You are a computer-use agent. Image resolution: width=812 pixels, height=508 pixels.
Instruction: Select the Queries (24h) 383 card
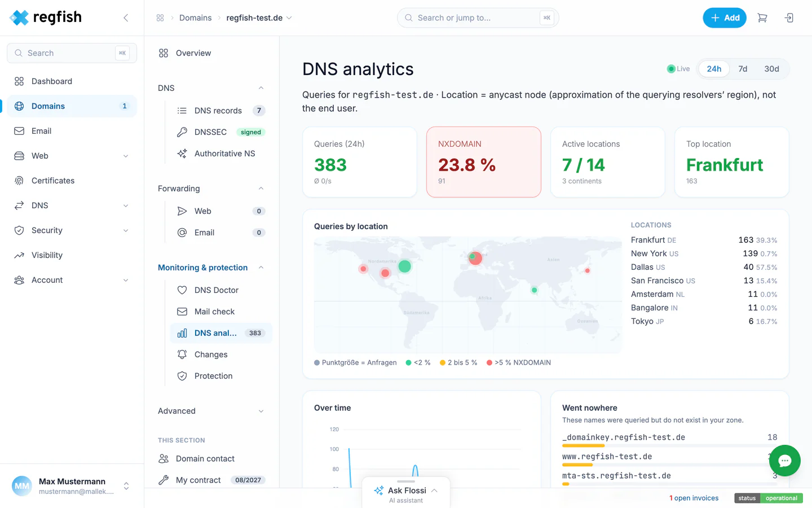360,162
